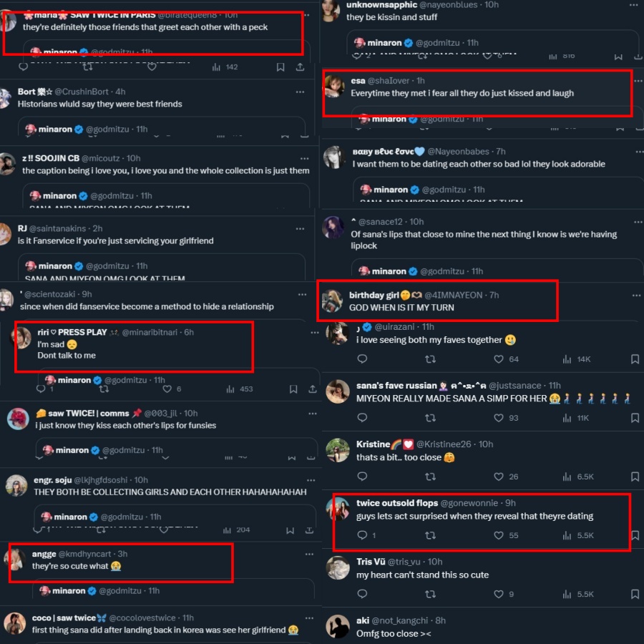Open more options on Bort's tweet

point(301,92)
